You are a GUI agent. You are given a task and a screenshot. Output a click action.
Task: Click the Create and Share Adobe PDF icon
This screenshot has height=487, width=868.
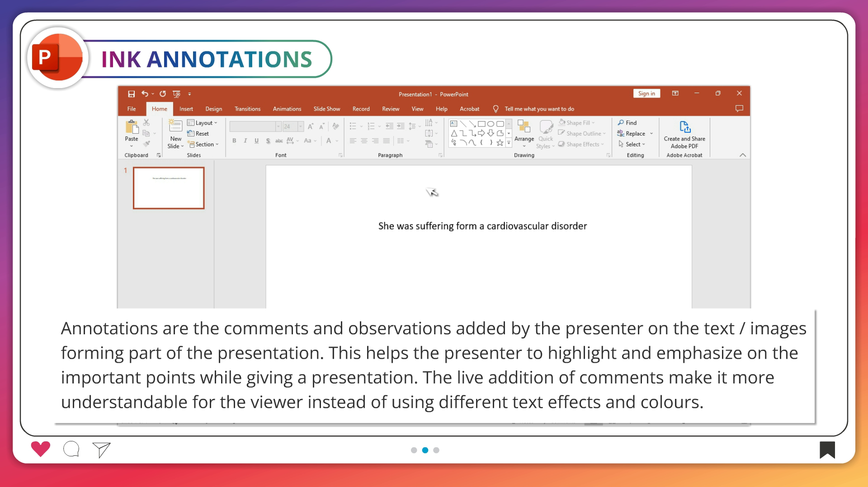tap(684, 127)
